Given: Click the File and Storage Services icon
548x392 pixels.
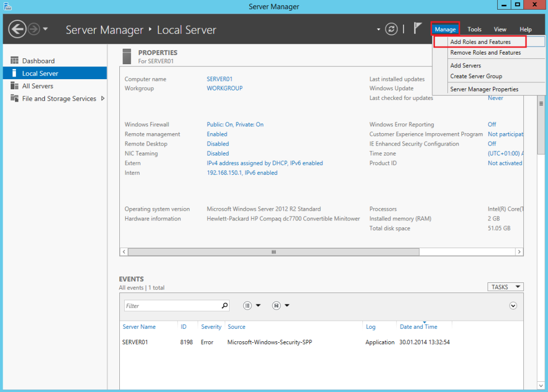Looking at the screenshot, I should 14,98.
